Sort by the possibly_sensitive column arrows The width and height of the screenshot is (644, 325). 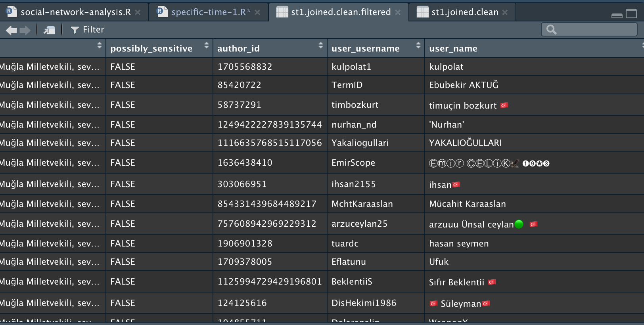pyautogui.click(x=206, y=46)
